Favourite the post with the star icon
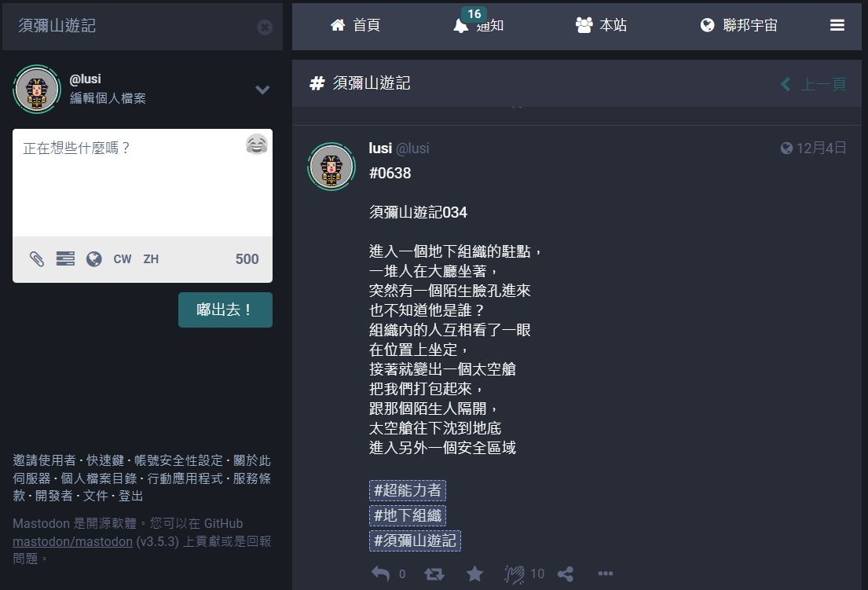868x590 pixels. 474,574
